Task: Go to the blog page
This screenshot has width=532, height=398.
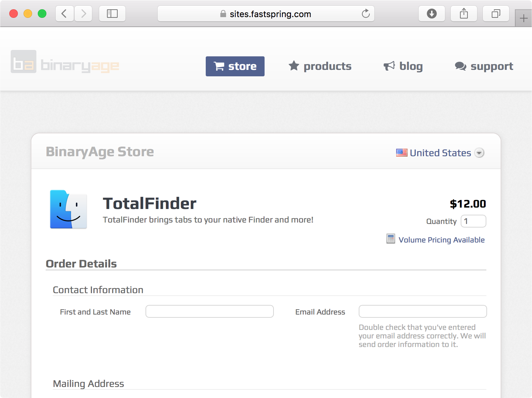Action: pos(403,66)
